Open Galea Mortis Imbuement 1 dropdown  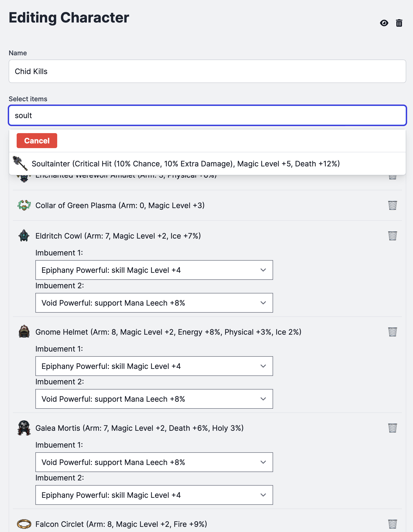(154, 462)
